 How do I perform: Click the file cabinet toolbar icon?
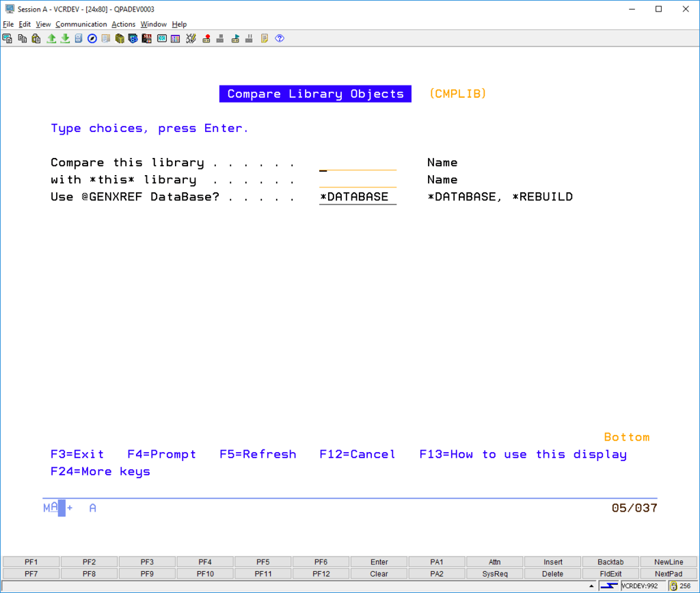(x=79, y=38)
